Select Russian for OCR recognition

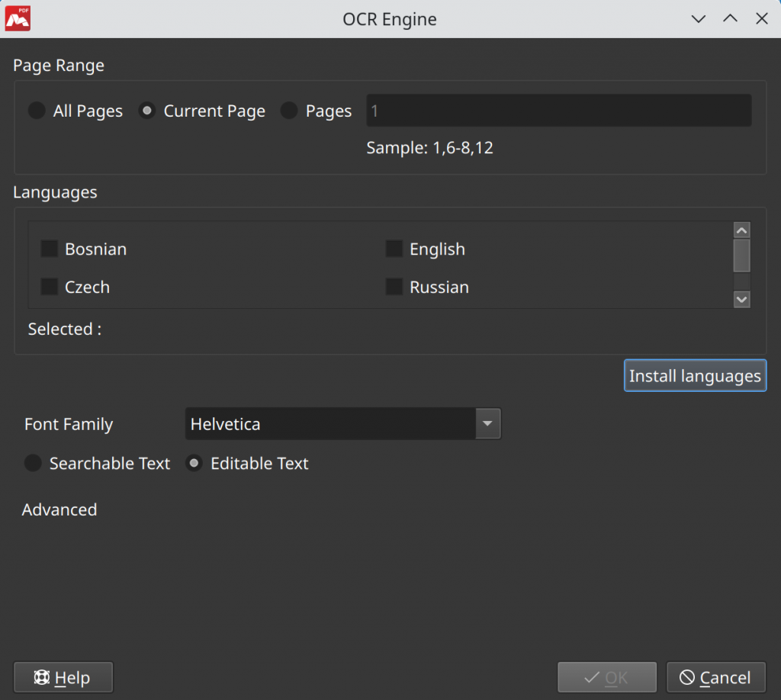(394, 287)
